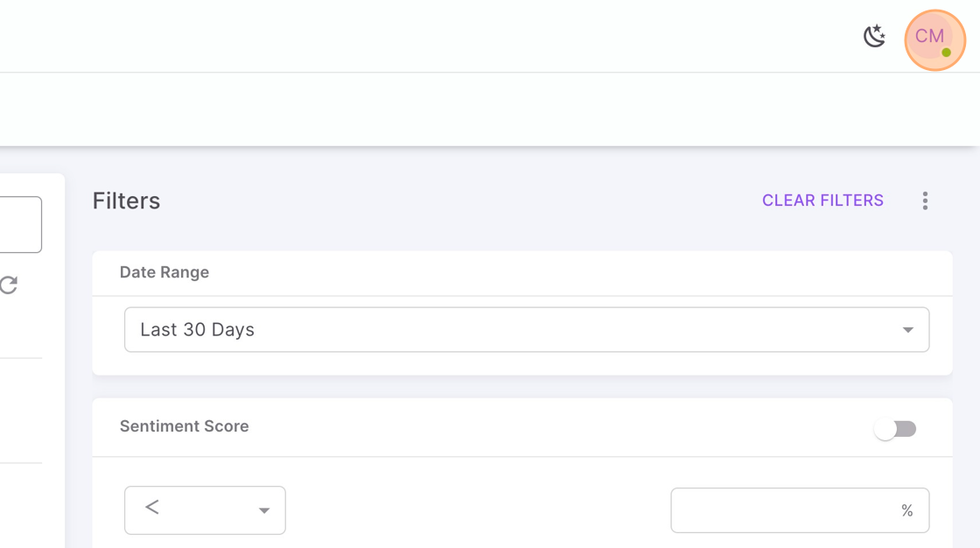Viewport: 980px width, 548px height.
Task: Click the Date Range section header
Action: (164, 272)
